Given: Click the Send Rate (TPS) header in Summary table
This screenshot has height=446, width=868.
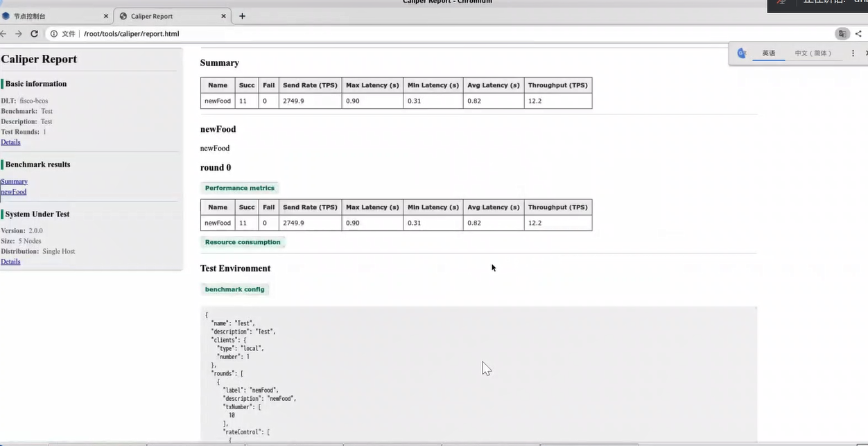Looking at the screenshot, I should (x=310, y=85).
